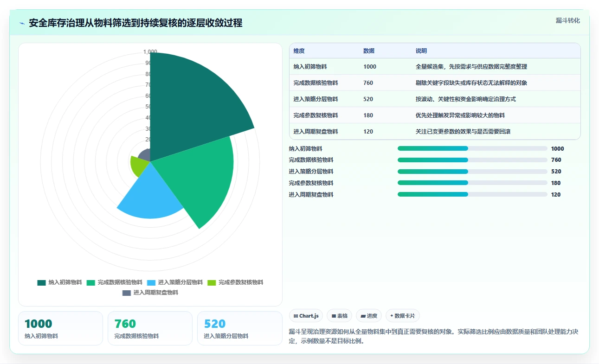
Task: Click table value 760
Action: tap(368, 83)
